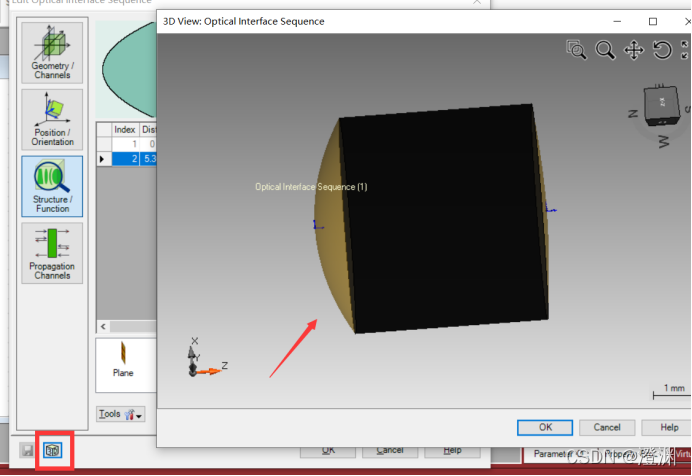Click the 3D view cube button at bottom left
This screenshot has height=476, width=692.
tap(53, 450)
